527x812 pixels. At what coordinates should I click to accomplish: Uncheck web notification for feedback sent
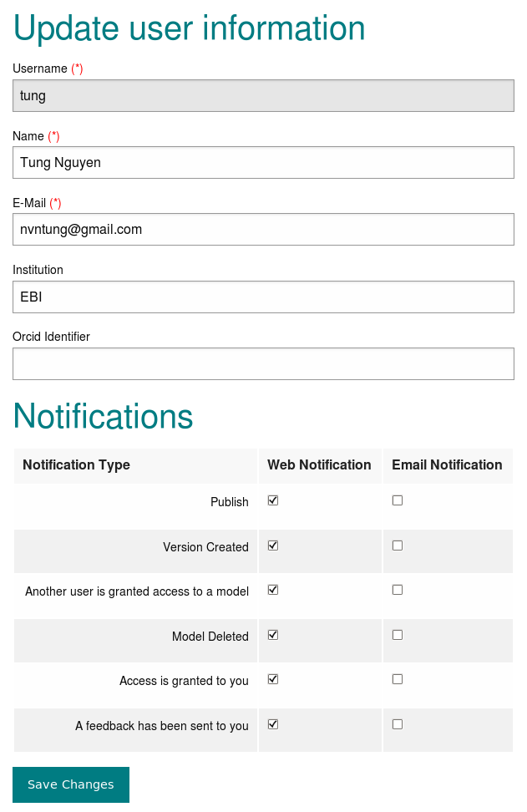pyautogui.click(x=272, y=723)
